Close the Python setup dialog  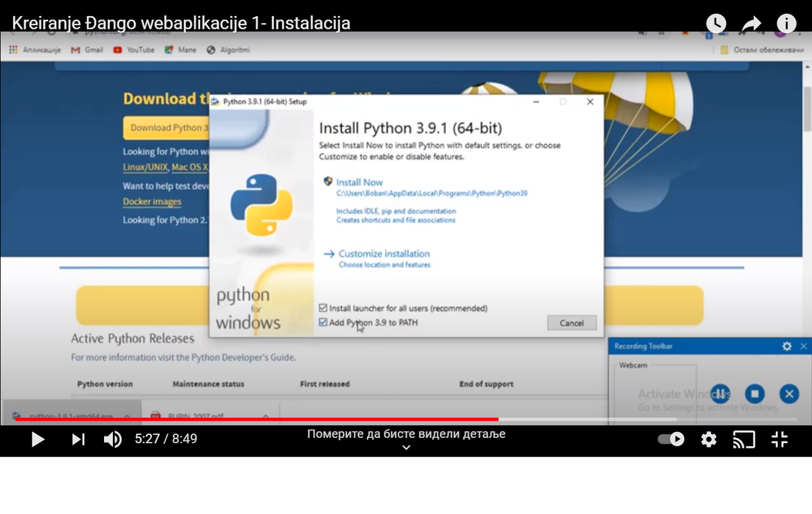click(x=590, y=102)
